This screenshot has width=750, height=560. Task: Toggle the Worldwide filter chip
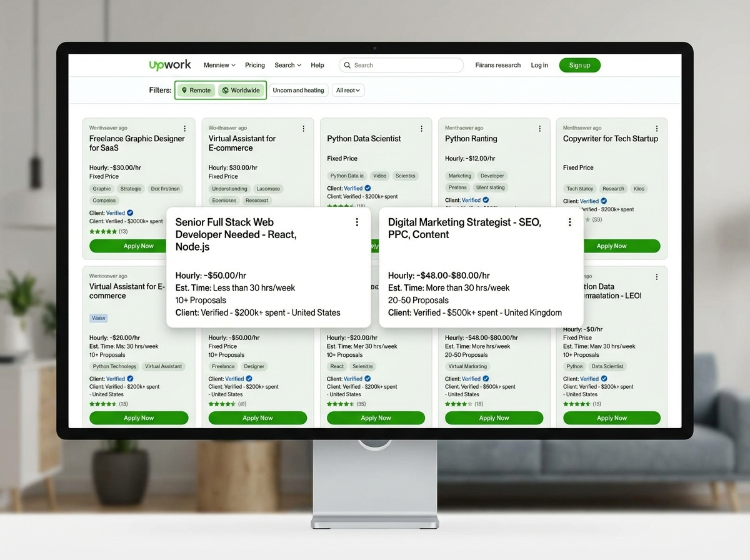[241, 90]
